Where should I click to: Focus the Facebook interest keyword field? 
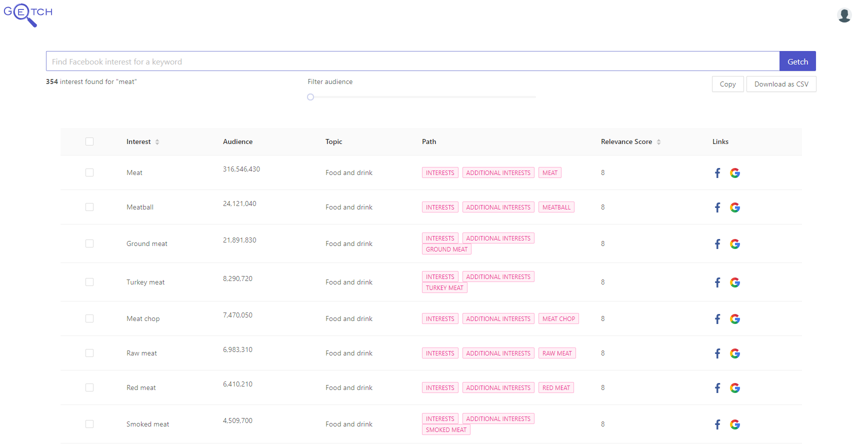412,61
